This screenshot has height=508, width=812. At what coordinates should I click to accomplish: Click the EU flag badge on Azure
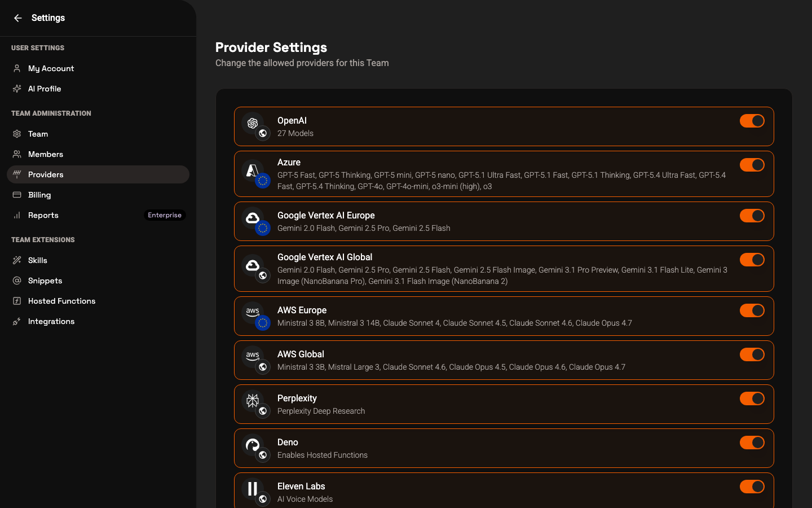pyautogui.click(x=263, y=181)
